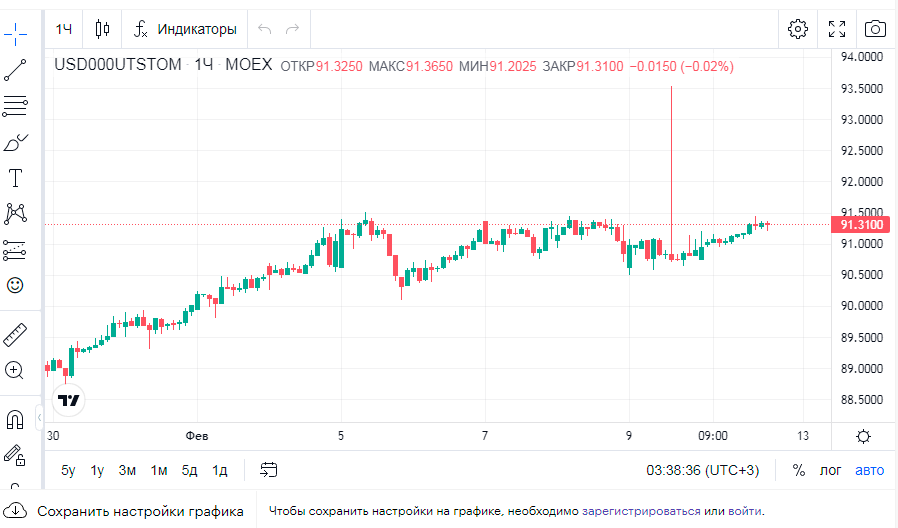Take a chart snapshot with the camera icon

[x=874, y=29]
